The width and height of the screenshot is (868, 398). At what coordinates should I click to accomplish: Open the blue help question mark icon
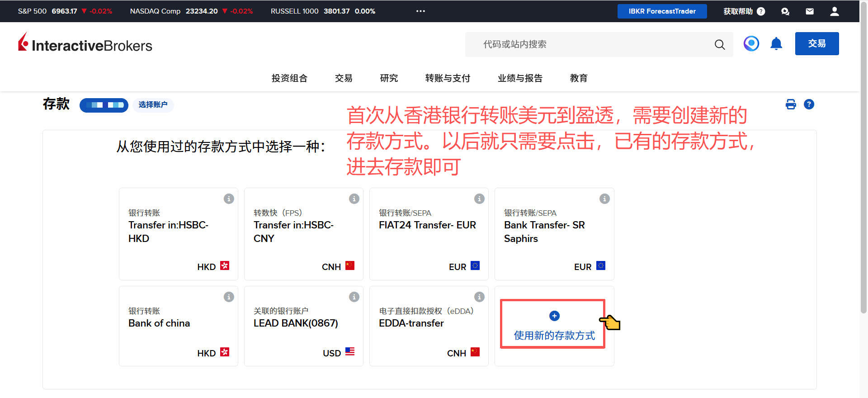click(x=809, y=104)
